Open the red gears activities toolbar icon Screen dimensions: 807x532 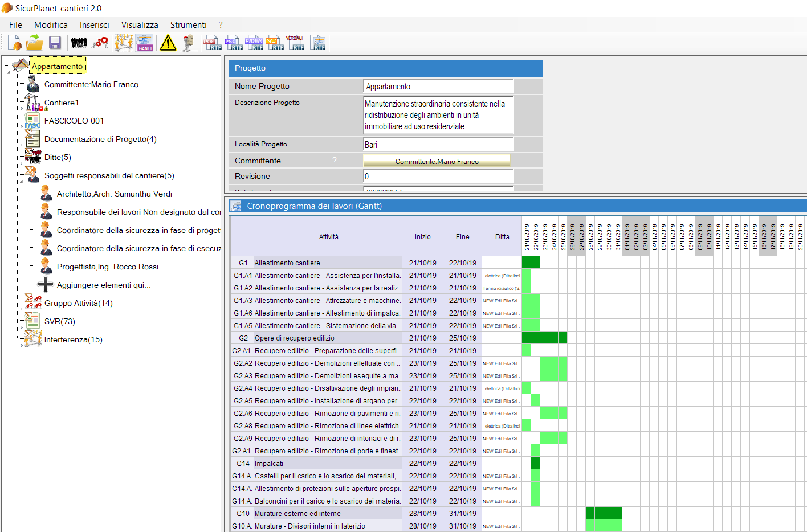tap(101, 43)
